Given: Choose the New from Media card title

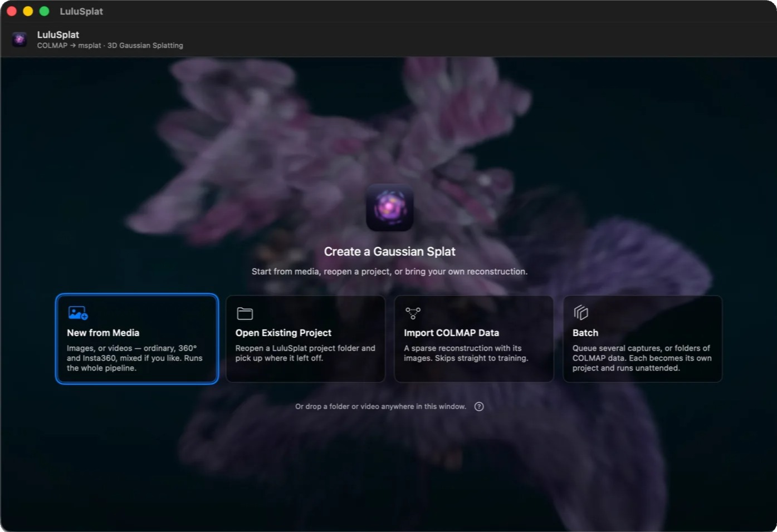Looking at the screenshot, I should click(x=103, y=333).
